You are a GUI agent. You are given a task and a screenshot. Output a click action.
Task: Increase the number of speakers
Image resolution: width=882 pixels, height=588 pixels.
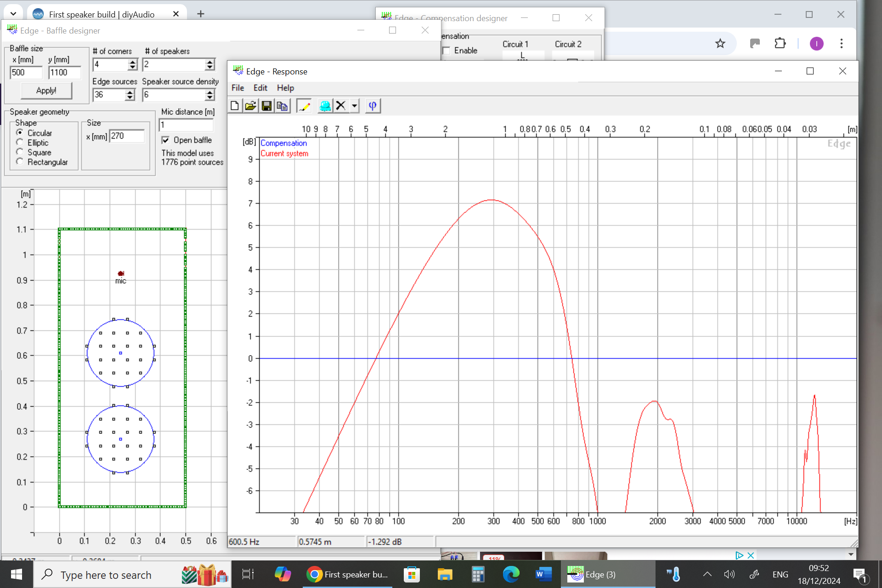210,62
